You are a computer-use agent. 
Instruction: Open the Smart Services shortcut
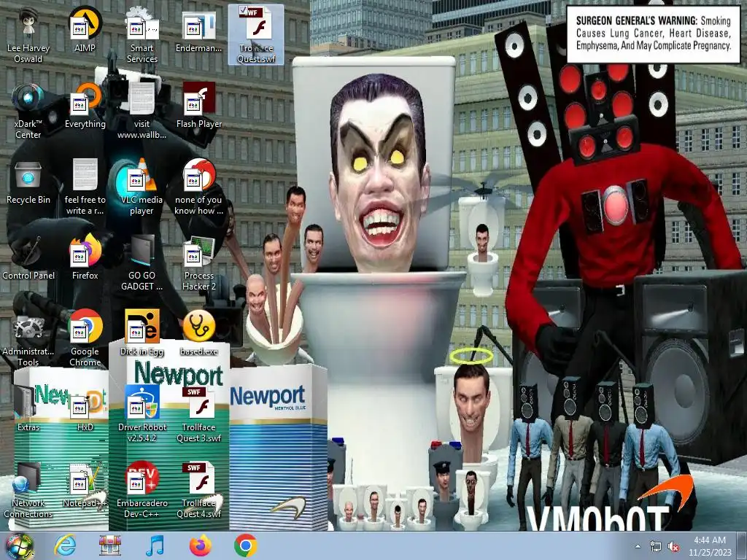tap(142, 35)
